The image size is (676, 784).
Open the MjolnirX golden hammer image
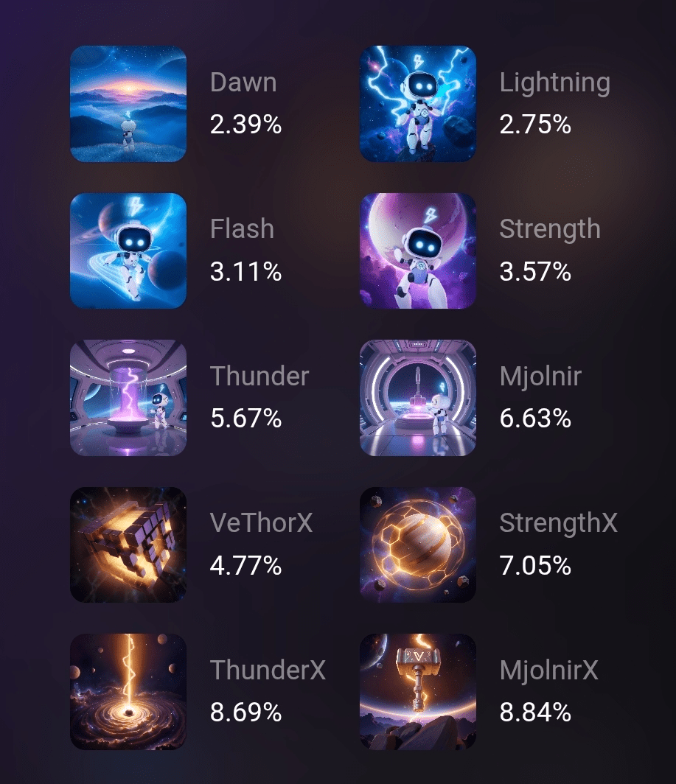[418, 691]
